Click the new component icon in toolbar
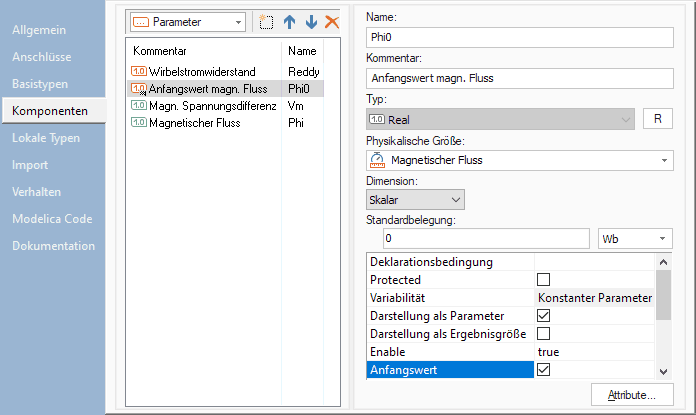The height and width of the screenshot is (415, 696). [x=265, y=22]
